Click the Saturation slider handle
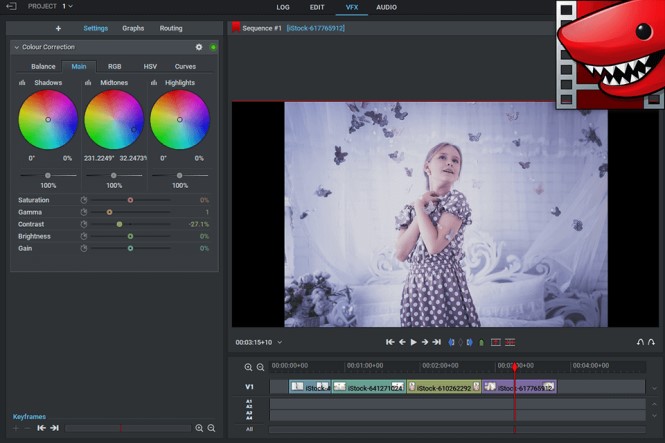Image resolution: width=665 pixels, height=443 pixels. pyautogui.click(x=130, y=200)
